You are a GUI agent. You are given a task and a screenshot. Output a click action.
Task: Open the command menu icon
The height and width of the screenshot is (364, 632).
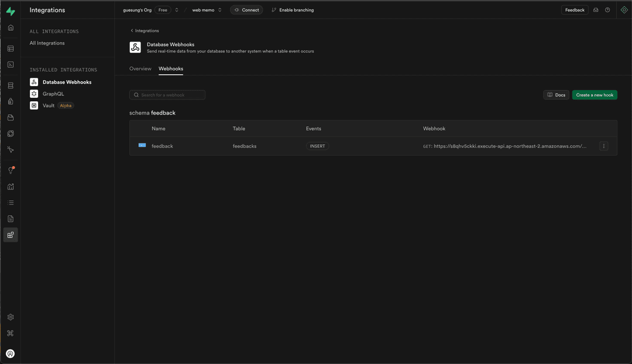[11, 334]
